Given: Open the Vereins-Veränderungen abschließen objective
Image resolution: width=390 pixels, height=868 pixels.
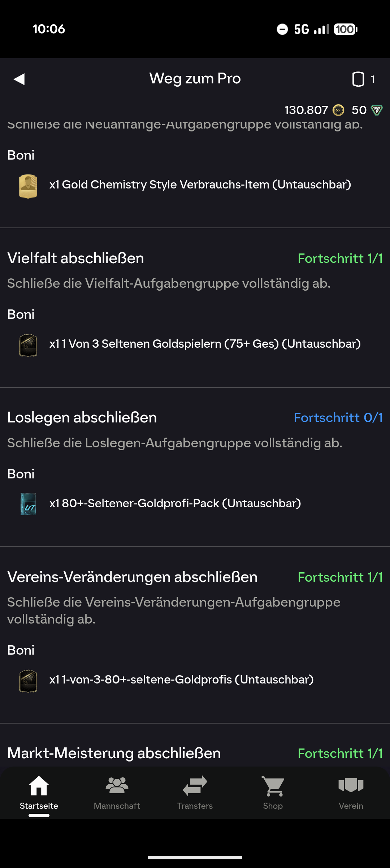Looking at the screenshot, I should click(x=133, y=577).
